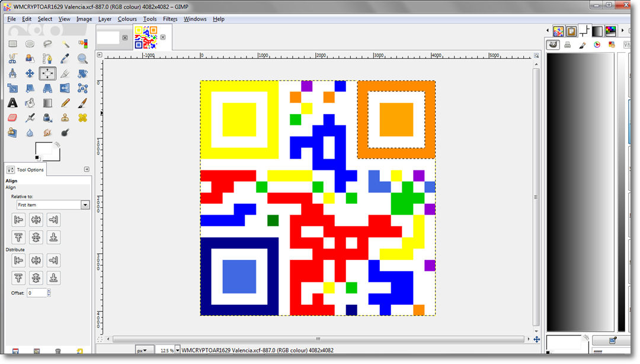Screen dimensions: 640x364
Task: Switch colour selector to the colour wheel
Action: 597,45
